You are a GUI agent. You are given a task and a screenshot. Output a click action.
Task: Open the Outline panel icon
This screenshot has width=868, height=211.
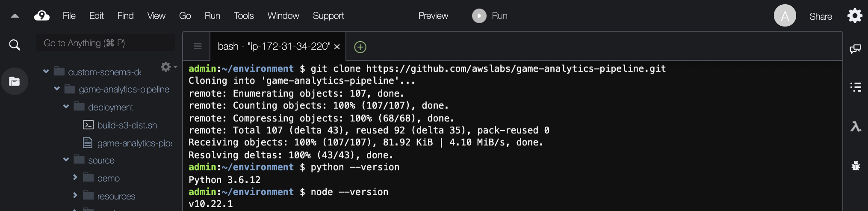(856, 87)
